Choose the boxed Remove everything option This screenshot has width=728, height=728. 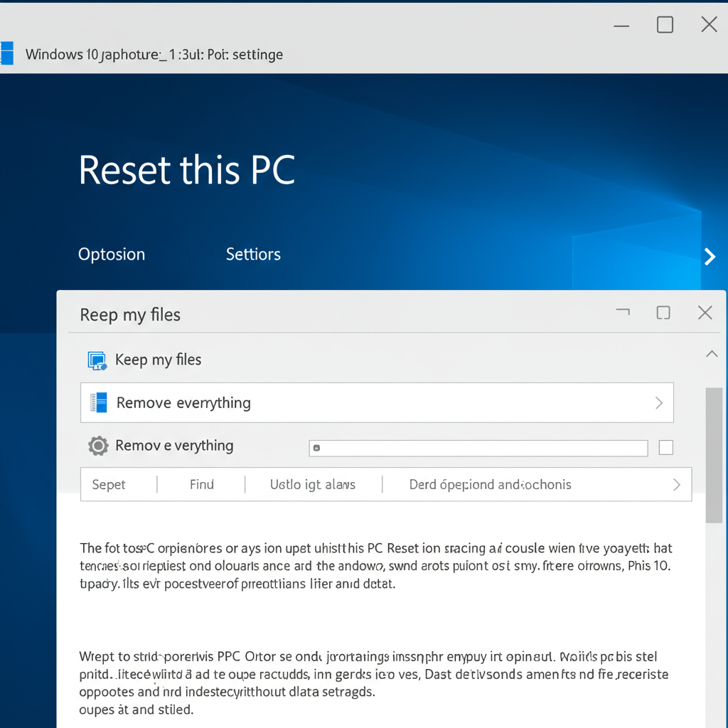377,402
